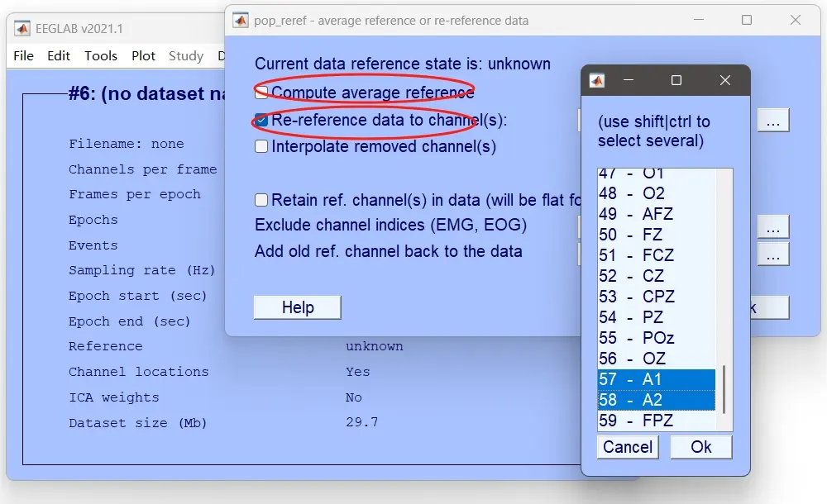
Task: Close the pop_reref window
Action: click(796, 20)
